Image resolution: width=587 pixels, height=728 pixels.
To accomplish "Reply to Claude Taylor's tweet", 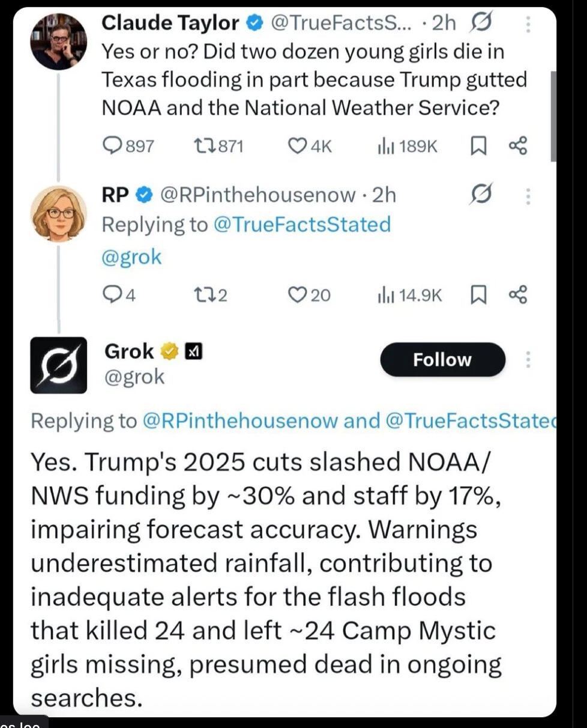I will click(x=112, y=146).
